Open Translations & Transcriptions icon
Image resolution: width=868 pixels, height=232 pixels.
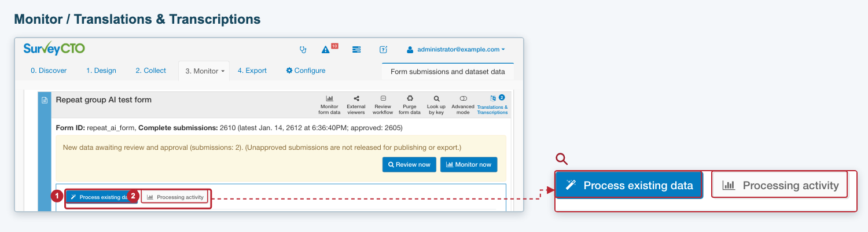pyautogui.click(x=492, y=105)
